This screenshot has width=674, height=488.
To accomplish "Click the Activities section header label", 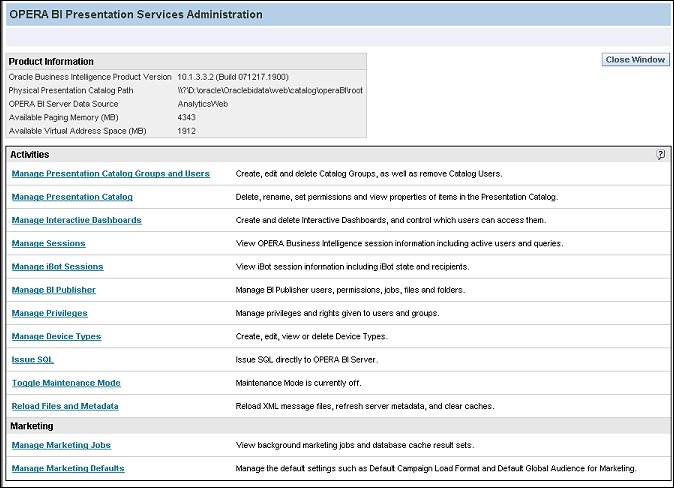I will [x=30, y=155].
